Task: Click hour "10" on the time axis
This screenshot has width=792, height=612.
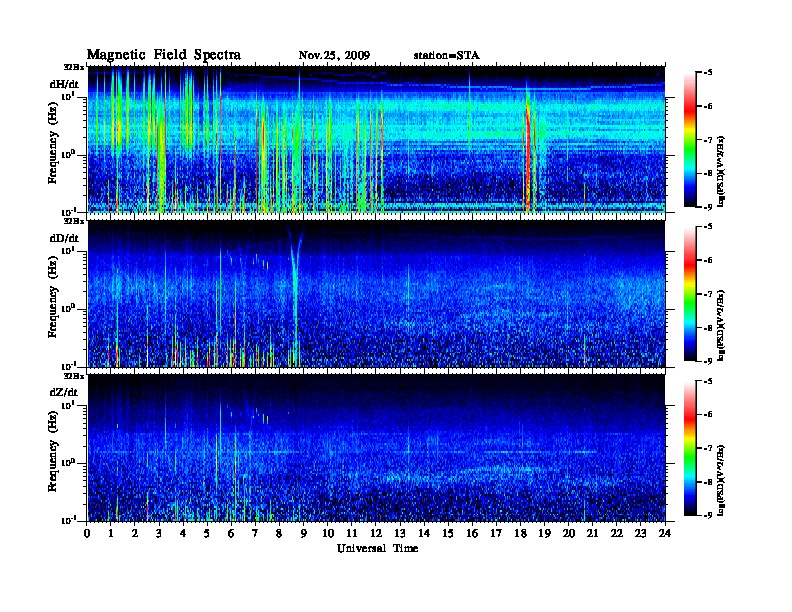Action: coord(328,534)
